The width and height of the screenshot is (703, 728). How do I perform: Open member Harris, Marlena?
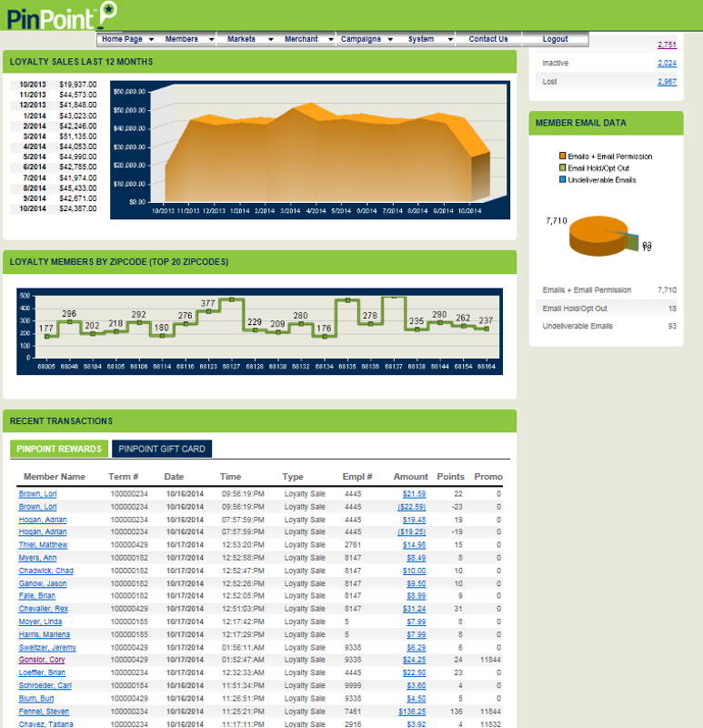(44, 635)
